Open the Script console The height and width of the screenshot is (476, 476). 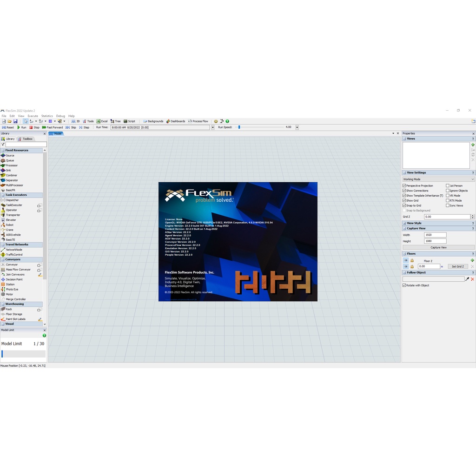pyautogui.click(x=129, y=121)
